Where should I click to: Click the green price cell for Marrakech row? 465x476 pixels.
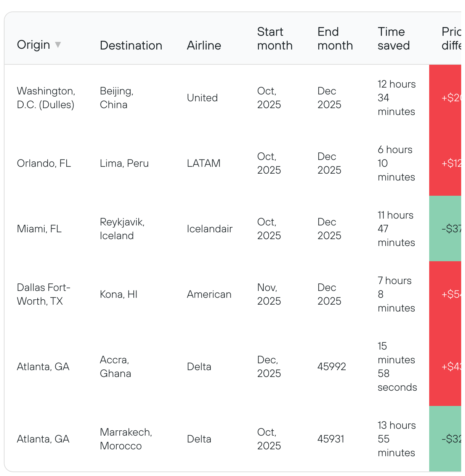445,439
